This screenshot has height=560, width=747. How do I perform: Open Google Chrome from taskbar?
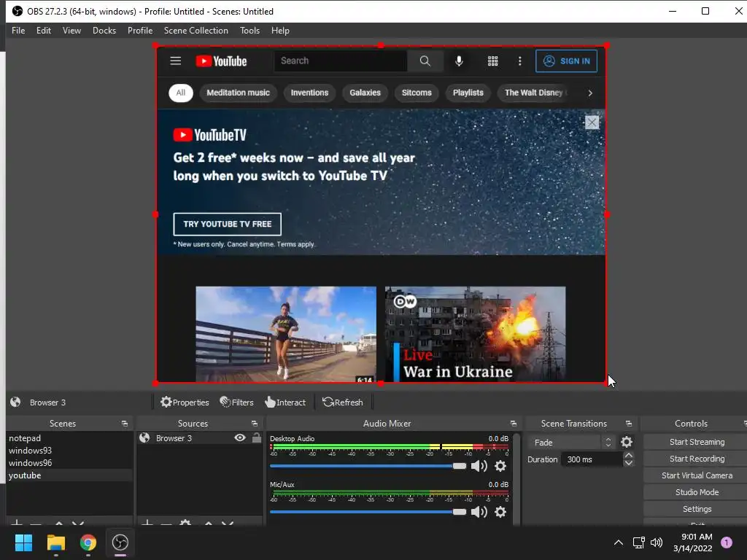tap(88, 542)
